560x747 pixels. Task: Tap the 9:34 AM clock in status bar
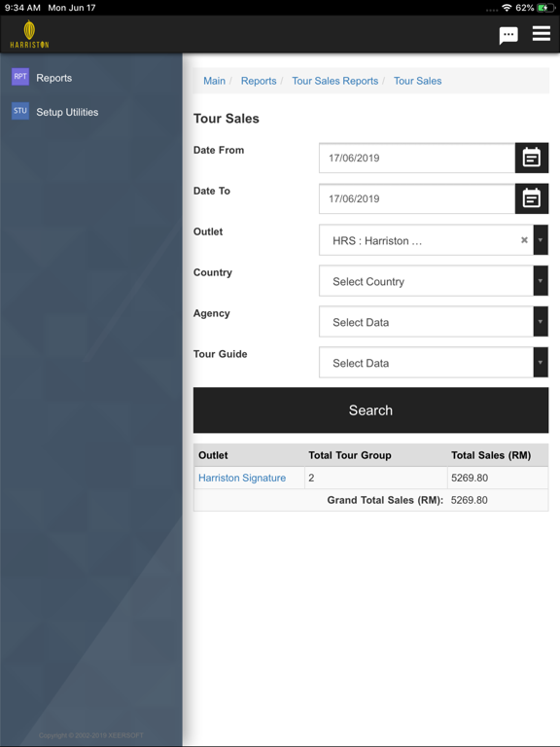[22, 8]
